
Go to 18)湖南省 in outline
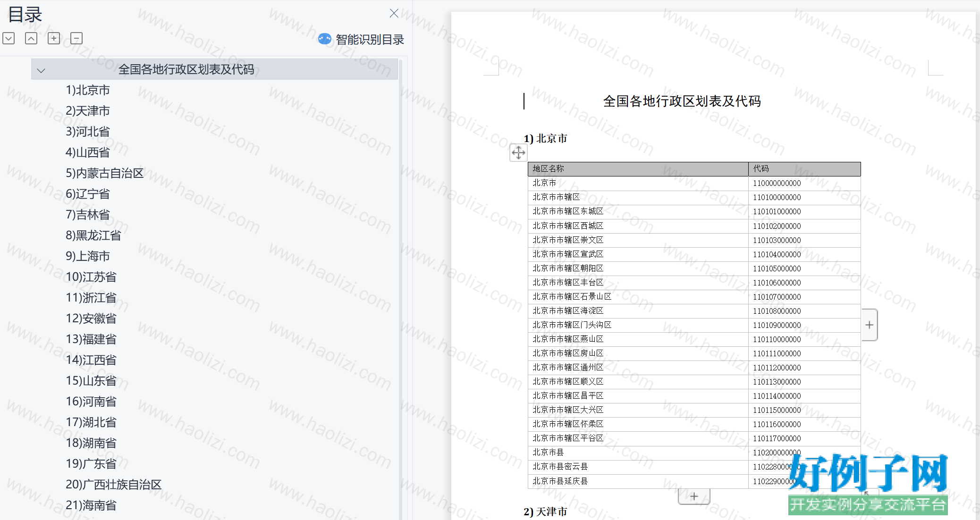coord(91,443)
